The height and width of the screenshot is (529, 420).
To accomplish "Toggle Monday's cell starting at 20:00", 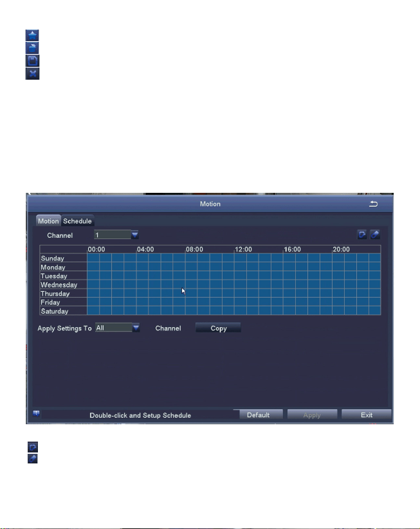I will 338,267.
